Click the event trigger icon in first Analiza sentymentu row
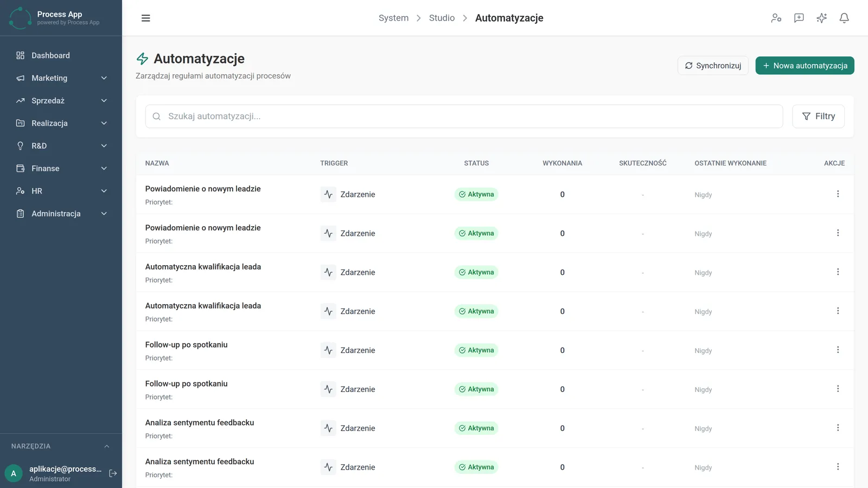This screenshot has height=488, width=868. coord(328,428)
